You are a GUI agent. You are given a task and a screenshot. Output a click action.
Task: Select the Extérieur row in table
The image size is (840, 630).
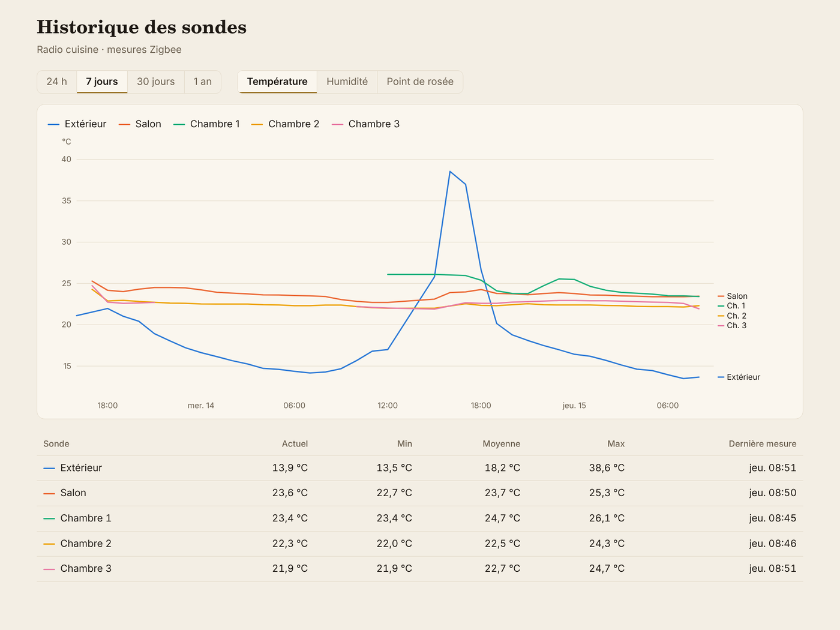pyautogui.click(x=420, y=468)
